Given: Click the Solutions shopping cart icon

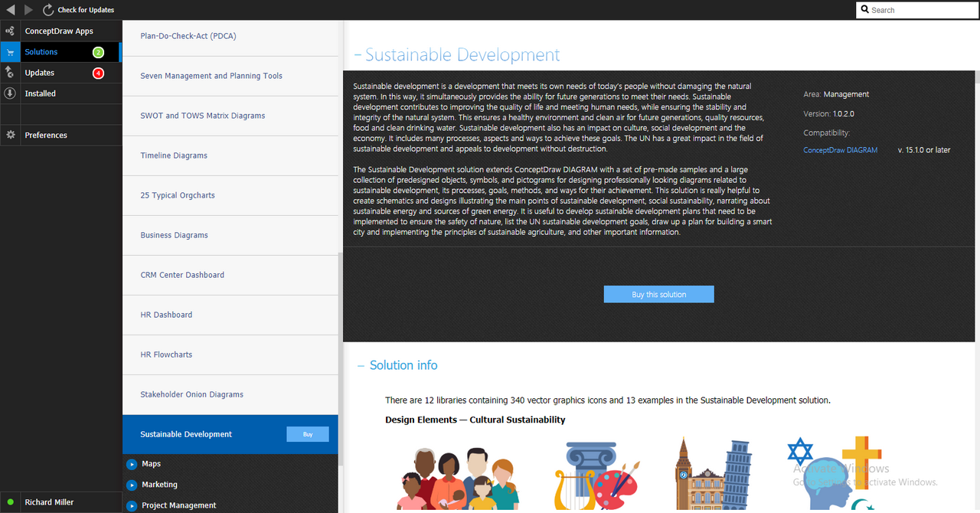Looking at the screenshot, I should [10, 52].
